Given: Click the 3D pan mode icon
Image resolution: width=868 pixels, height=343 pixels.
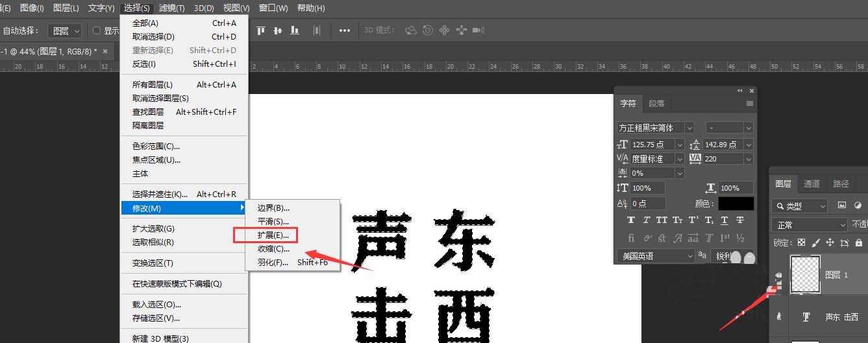Looking at the screenshot, I should 445,30.
